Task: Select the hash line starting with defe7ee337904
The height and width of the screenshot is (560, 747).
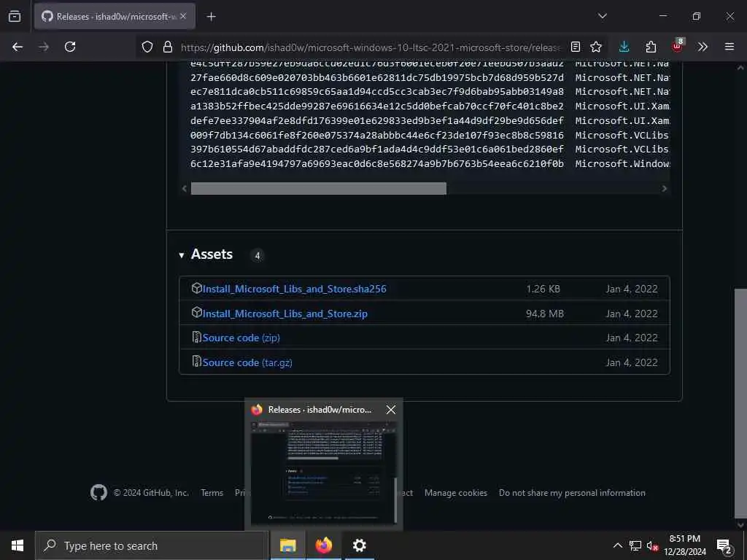Action: click(377, 120)
